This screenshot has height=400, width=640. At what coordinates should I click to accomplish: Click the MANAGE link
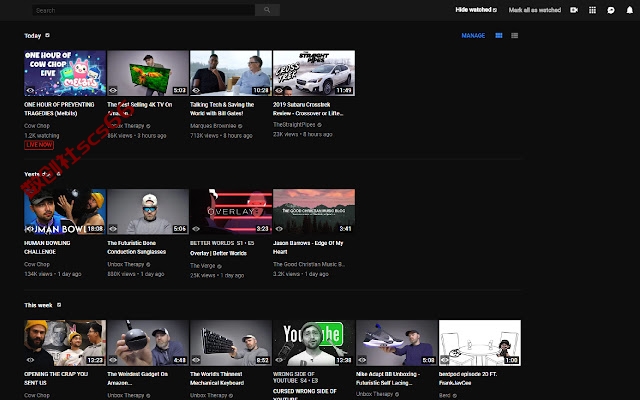[473, 36]
